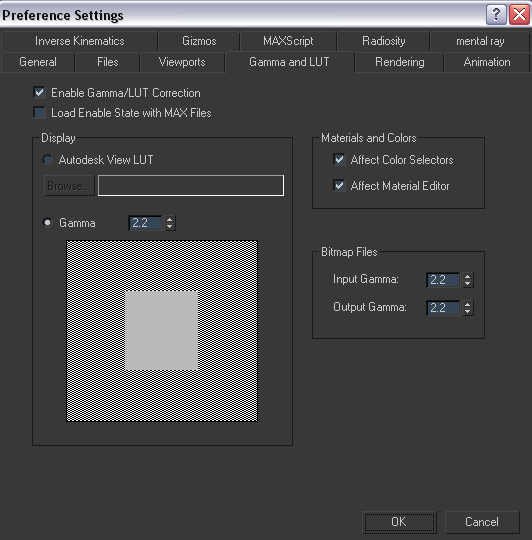This screenshot has height=540, width=532.
Task: Select the Gamma and LUT tab
Action: click(289, 62)
